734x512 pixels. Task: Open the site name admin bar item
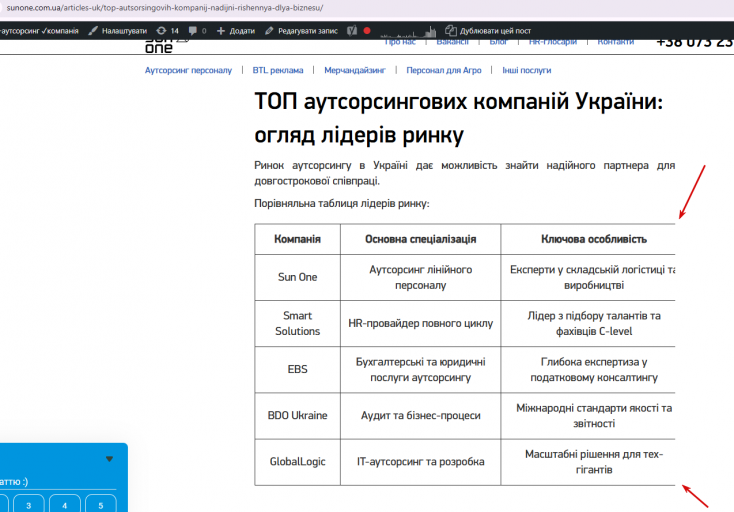pos(39,31)
